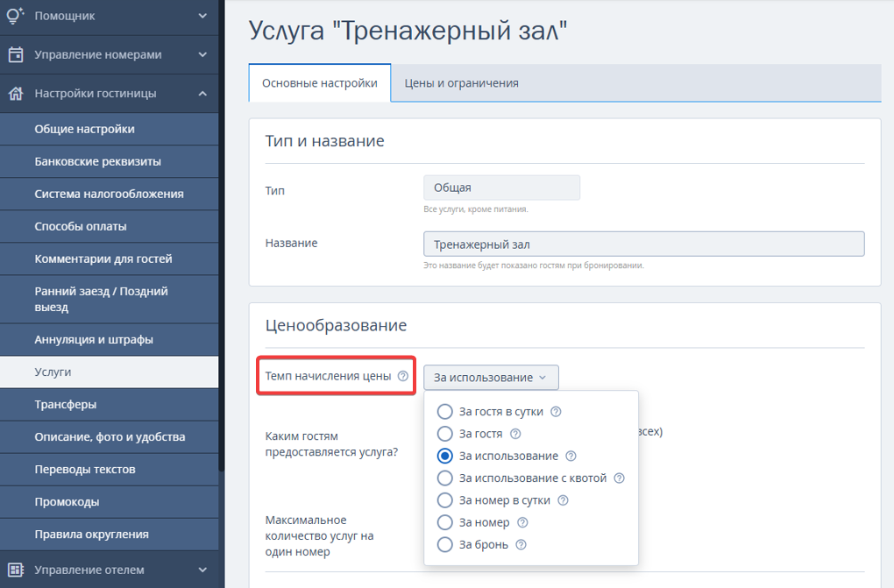Go to Переводы текстов

point(109,470)
